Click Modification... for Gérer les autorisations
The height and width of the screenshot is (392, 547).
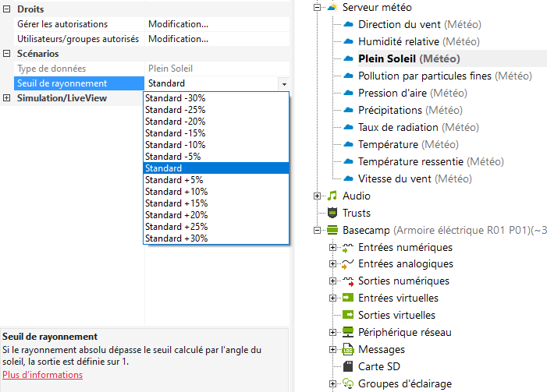tap(178, 24)
